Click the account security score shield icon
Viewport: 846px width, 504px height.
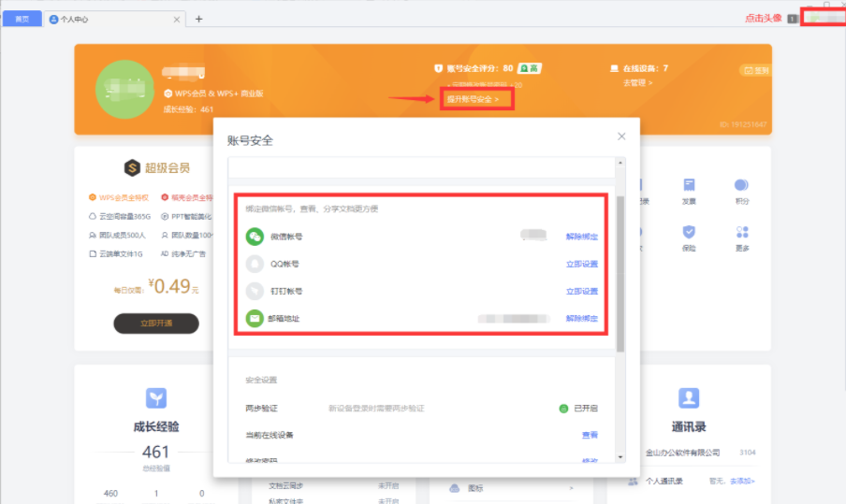[x=438, y=68]
